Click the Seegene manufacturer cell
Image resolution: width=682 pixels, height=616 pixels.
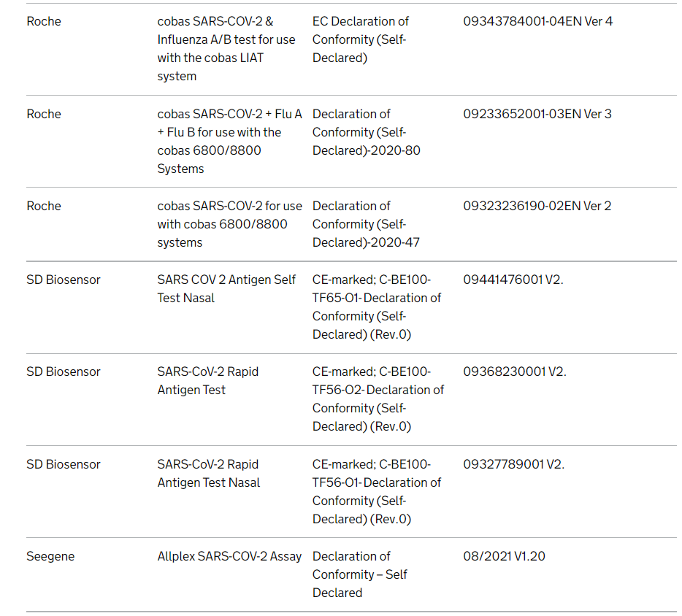50,556
